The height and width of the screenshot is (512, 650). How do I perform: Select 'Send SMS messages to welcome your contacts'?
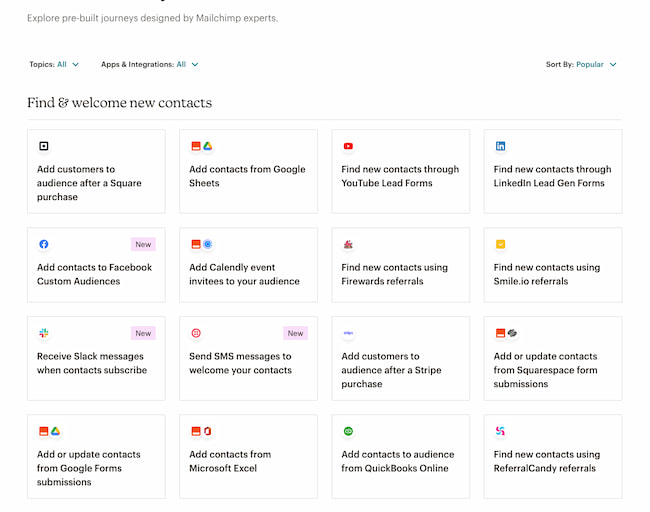[x=248, y=358]
